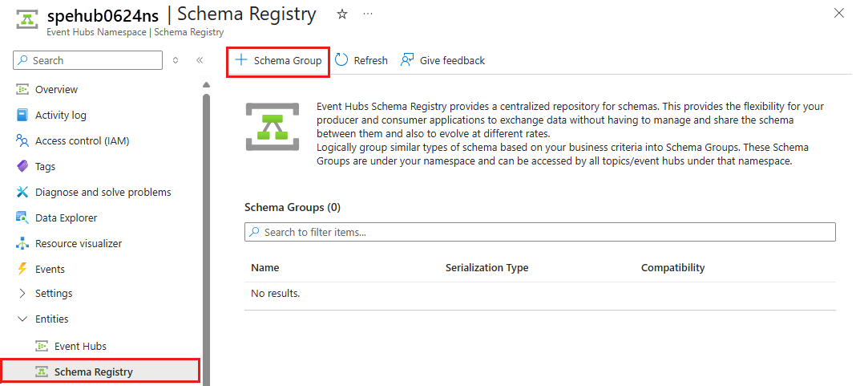Open the Overview page
Viewport: 868px width, 386px height.
[56, 89]
